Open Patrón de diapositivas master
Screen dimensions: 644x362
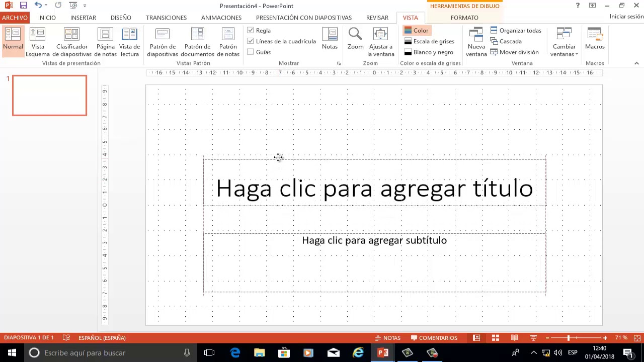(x=163, y=41)
